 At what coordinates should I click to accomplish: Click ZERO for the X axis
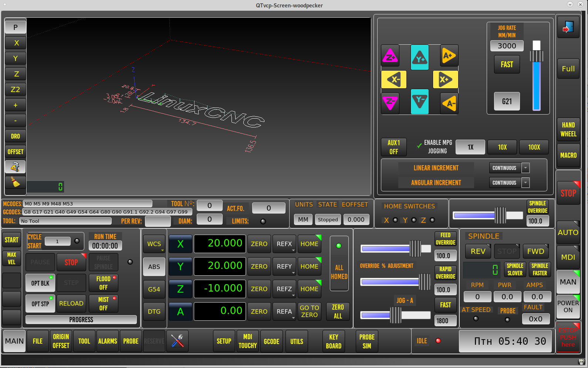click(x=259, y=244)
